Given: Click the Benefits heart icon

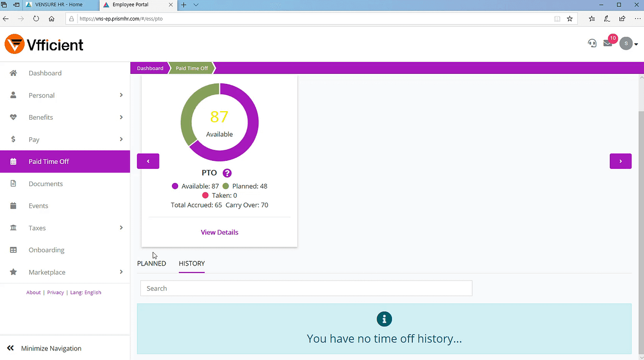Looking at the screenshot, I should tap(14, 117).
